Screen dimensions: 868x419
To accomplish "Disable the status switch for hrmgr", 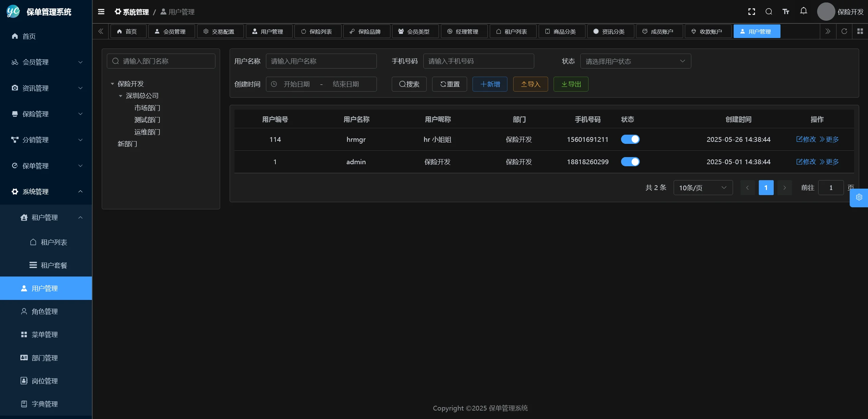I will pyautogui.click(x=630, y=139).
